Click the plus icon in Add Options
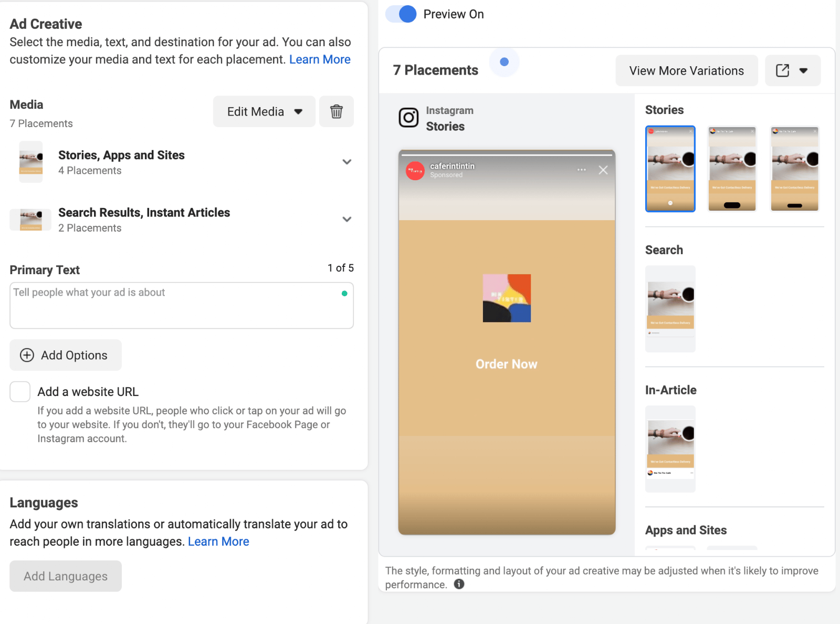 pos(27,355)
